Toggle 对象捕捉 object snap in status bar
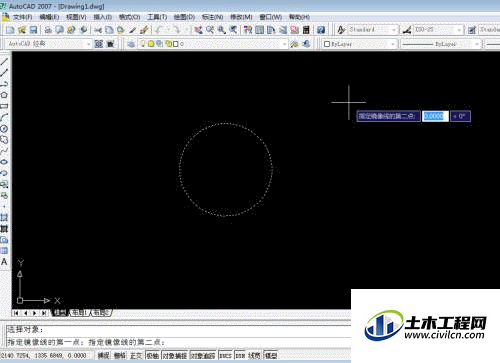The image size is (500, 363). (x=175, y=356)
